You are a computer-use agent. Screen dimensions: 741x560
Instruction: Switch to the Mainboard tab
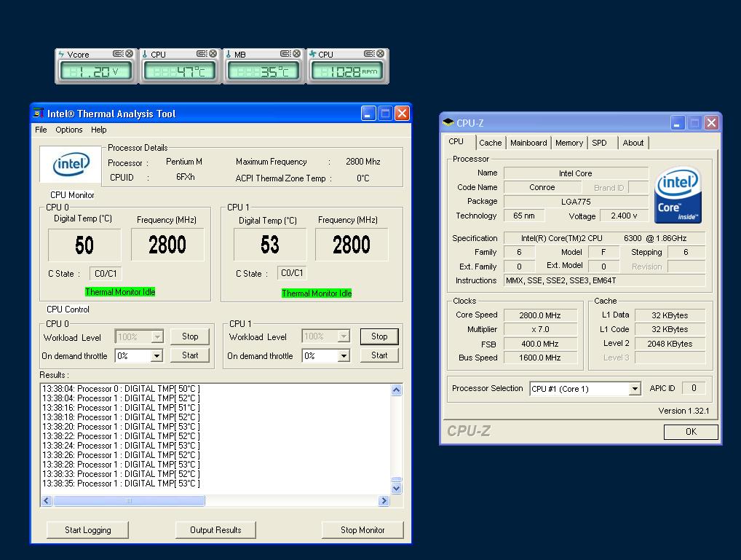click(x=528, y=143)
